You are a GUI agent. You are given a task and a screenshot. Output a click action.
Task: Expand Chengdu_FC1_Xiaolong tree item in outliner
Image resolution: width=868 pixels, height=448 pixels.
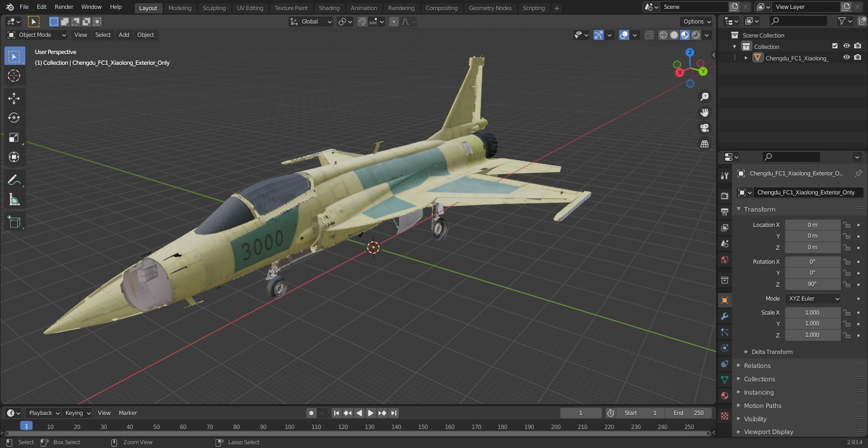(x=746, y=58)
